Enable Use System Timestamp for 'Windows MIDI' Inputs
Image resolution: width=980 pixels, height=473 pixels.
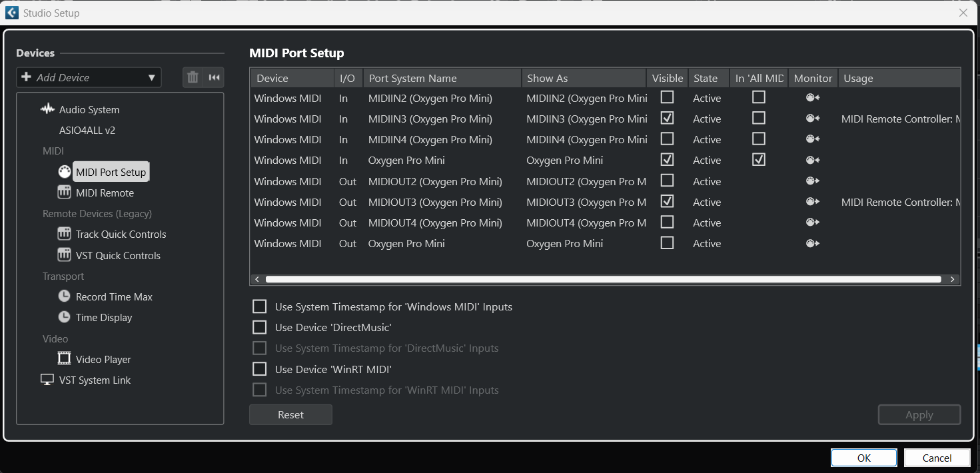coord(259,306)
